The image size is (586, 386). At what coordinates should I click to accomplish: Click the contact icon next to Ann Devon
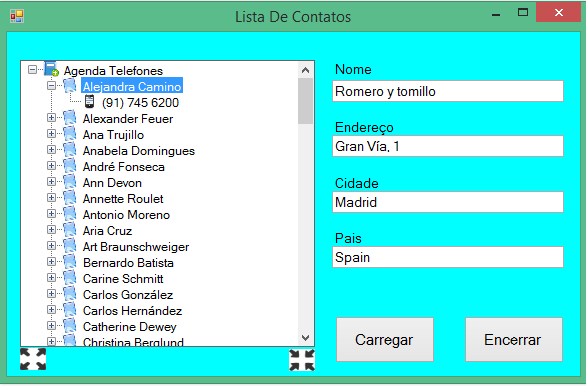[70, 182]
